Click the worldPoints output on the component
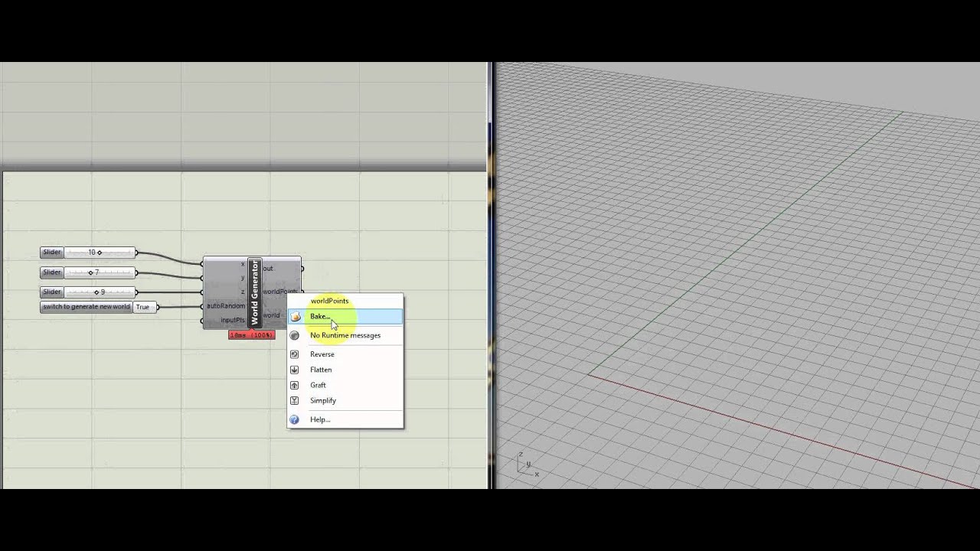This screenshot has width=980, height=551. 280,292
